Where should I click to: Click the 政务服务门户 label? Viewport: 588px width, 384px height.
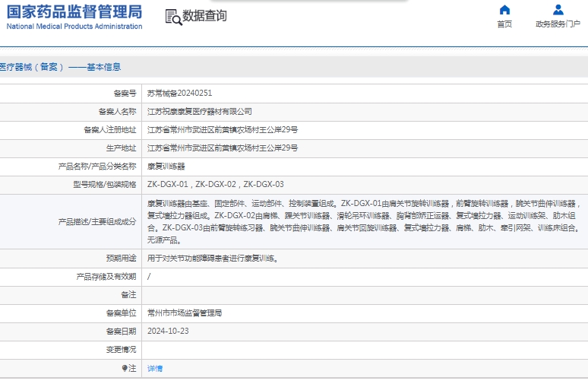558,24
